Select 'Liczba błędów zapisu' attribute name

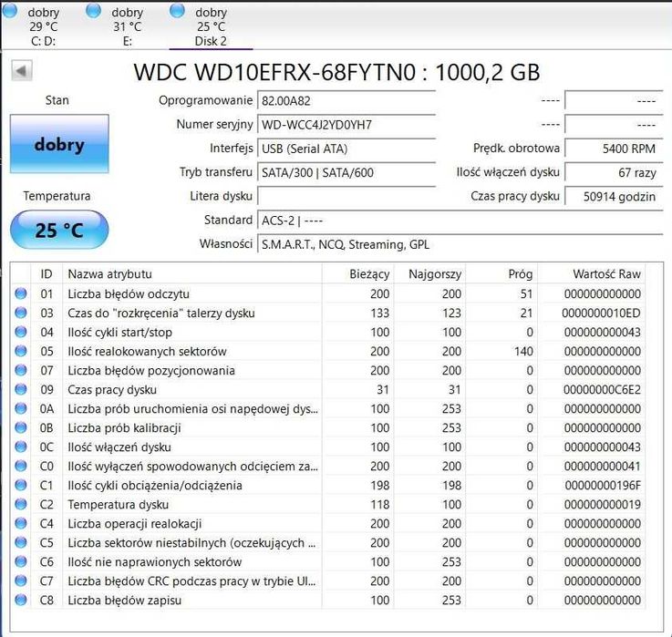point(125,601)
